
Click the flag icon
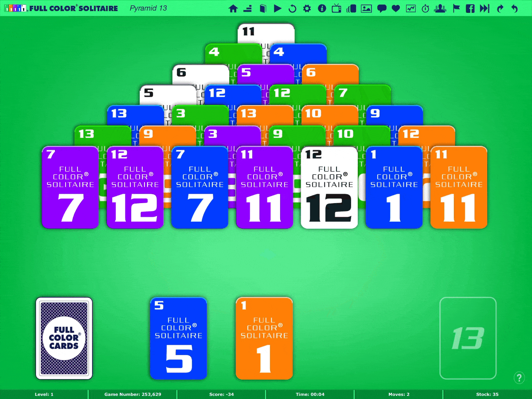click(456, 8)
